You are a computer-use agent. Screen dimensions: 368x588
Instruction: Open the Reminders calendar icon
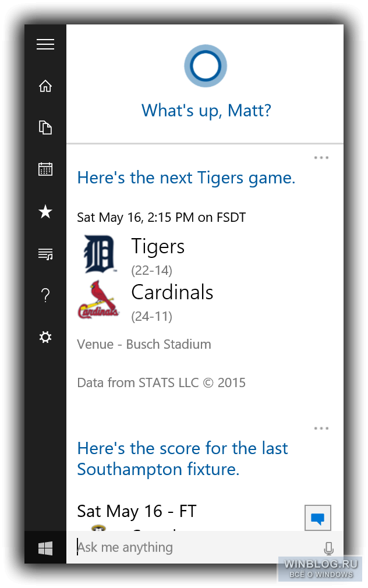click(45, 169)
